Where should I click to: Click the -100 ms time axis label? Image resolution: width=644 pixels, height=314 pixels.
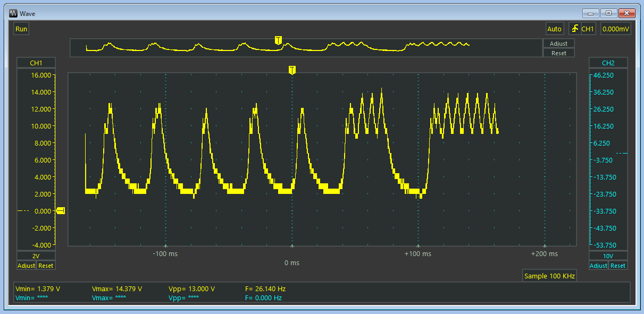point(165,254)
